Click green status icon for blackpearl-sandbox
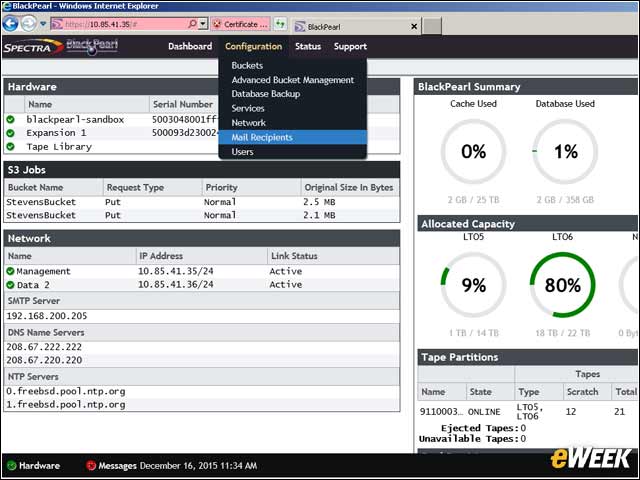The width and height of the screenshot is (640, 480). click(x=11, y=120)
